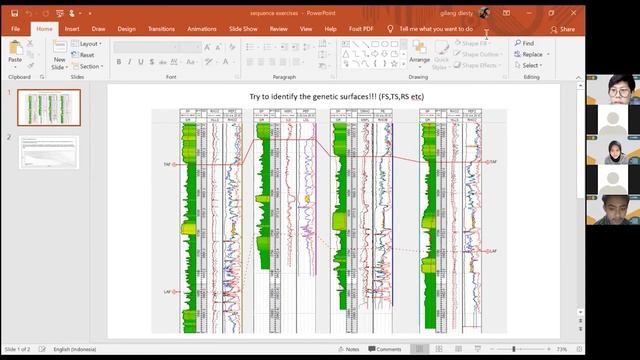Toggle Center paragraph alignment
The width and height of the screenshot is (640, 360).
(x=261, y=62)
